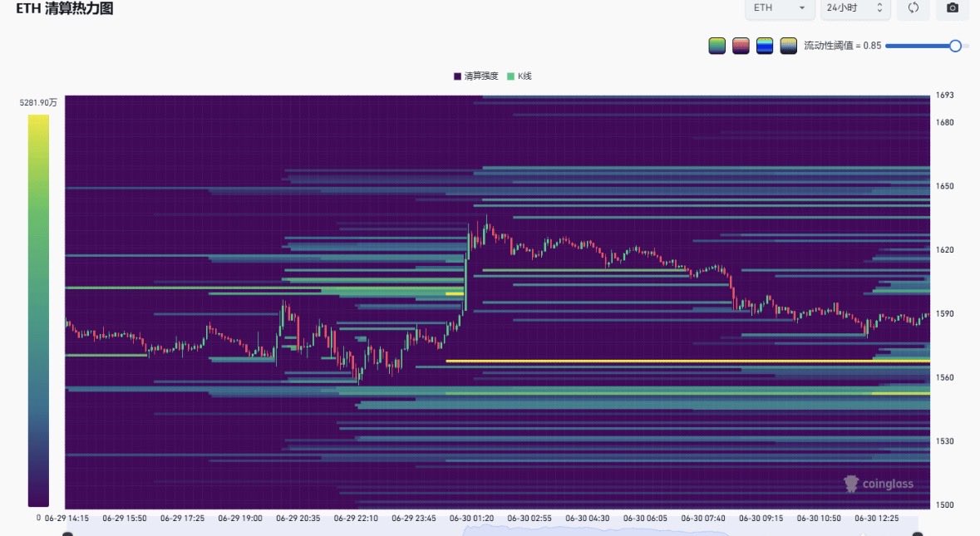Click the right handle of the range scrollbar

pos(918,534)
